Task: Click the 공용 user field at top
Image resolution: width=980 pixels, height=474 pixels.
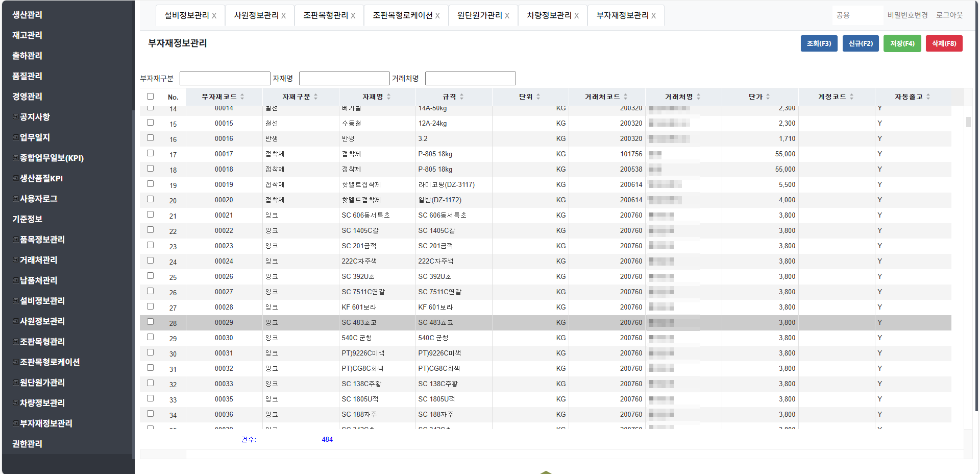Action: point(857,15)
